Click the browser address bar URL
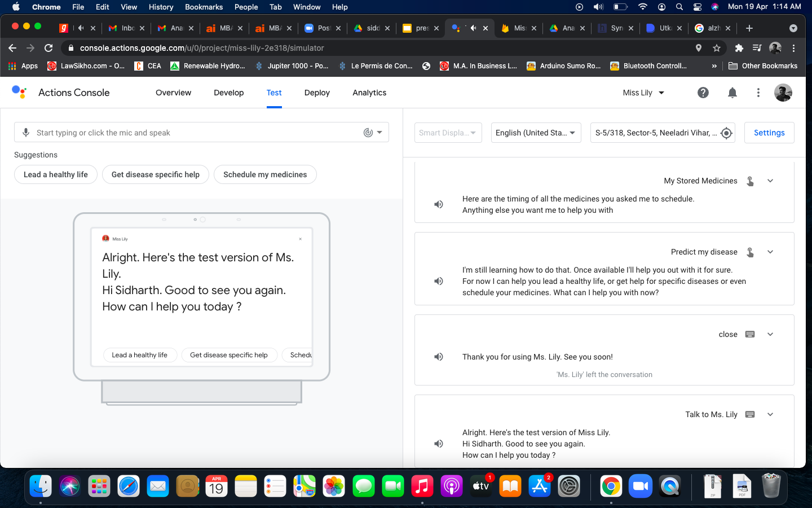The image size is (812, 508). point(202,48)
